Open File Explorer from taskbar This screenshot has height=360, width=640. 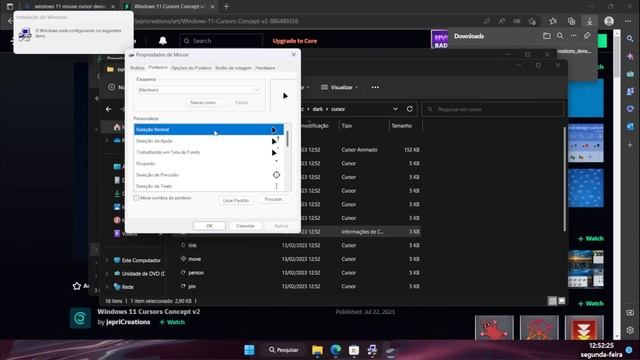coord(317,350)
